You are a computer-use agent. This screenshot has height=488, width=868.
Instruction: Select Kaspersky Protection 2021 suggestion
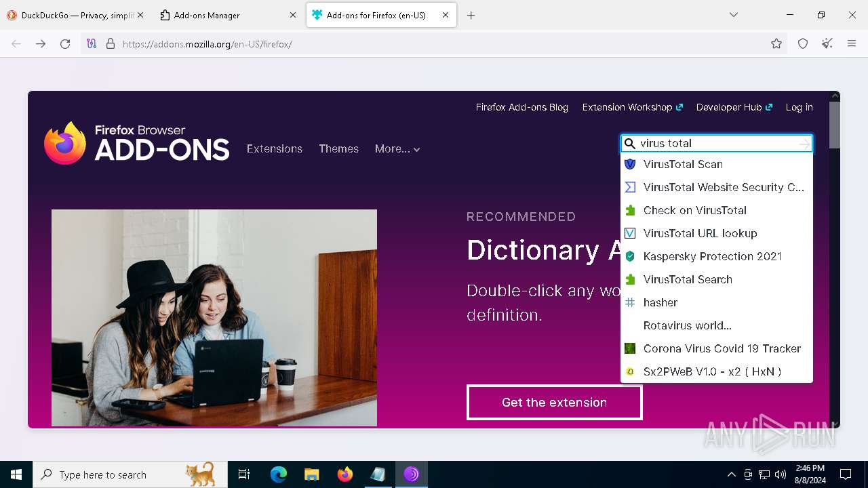point(717,256)
